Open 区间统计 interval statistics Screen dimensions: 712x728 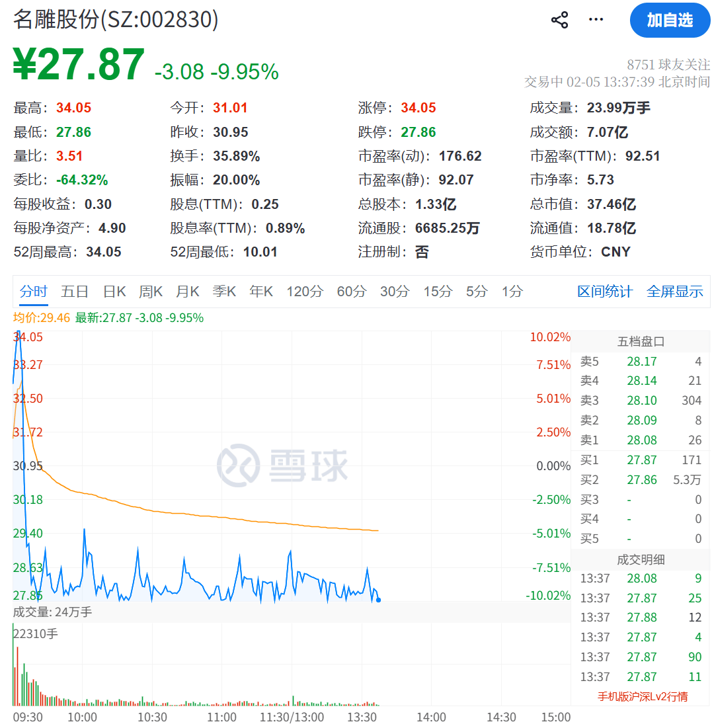tap(604, 292)
